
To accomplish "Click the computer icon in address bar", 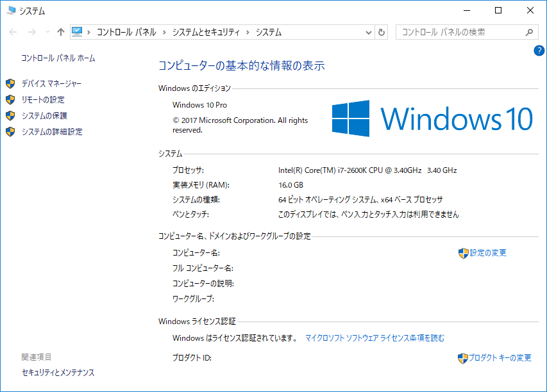I will click(x=77, y=32).
